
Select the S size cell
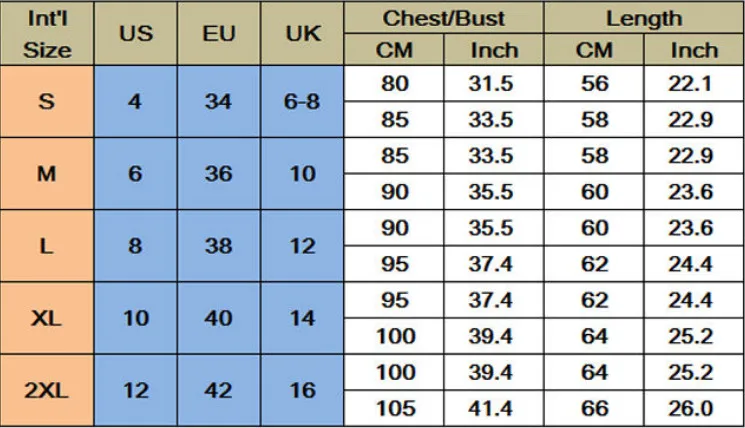coord(47,102)
